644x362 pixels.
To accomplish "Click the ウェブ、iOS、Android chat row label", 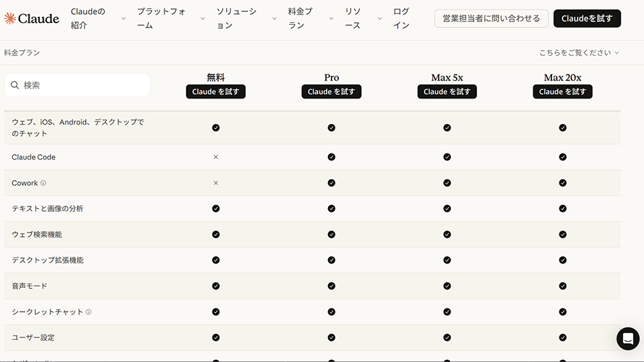I will [x=78, y=127].
